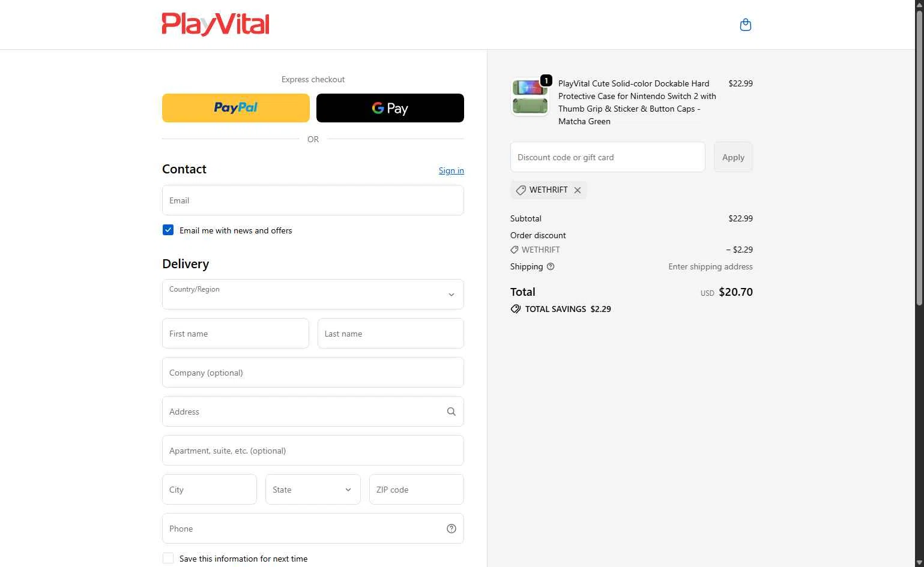Click the scrollbar down arrow

tap(919, 563)
